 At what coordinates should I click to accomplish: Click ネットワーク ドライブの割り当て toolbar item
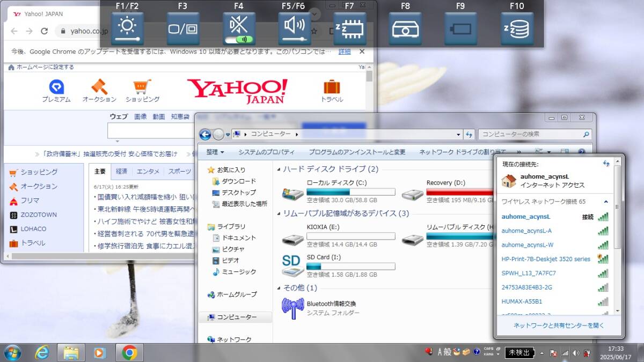[x=463, y=152]
